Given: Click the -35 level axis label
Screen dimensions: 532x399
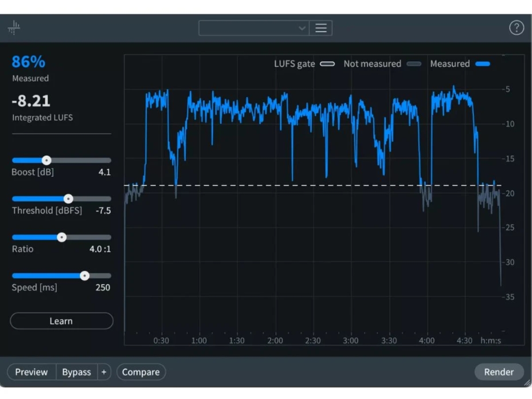Looking at the screenshot, I should (508, 297).
